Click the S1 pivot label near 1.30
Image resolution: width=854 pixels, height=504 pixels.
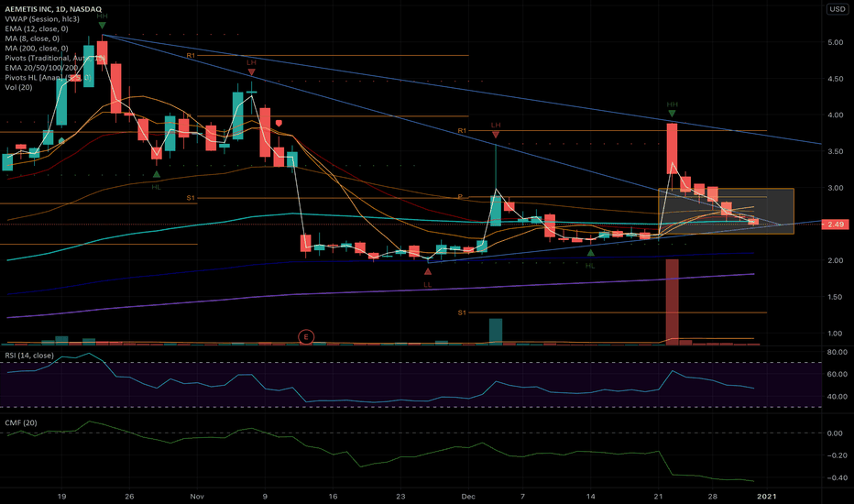pos(462,312)
